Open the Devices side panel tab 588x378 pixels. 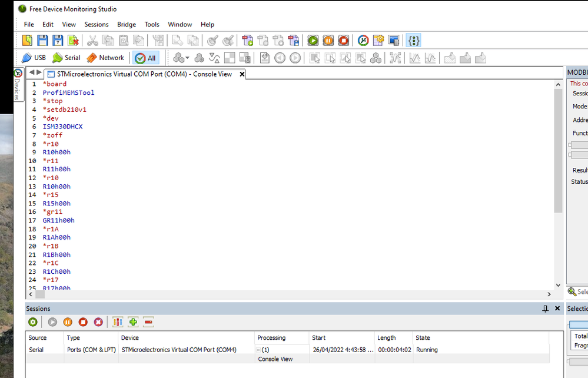(18, 84)
